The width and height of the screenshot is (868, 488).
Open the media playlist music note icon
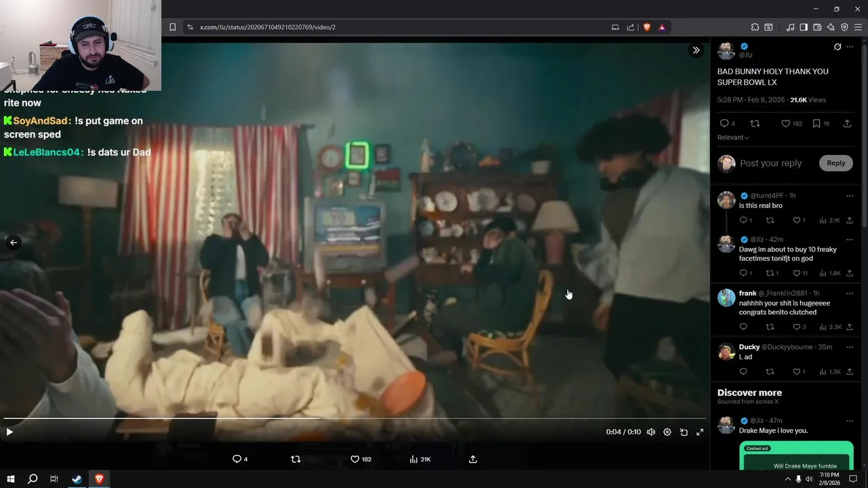[x=790, y=27]
